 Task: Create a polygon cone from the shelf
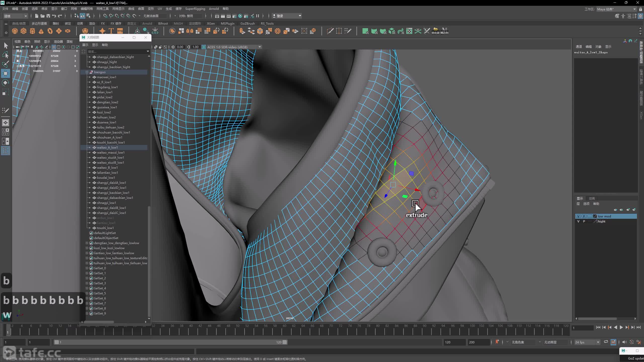point(41,31)
